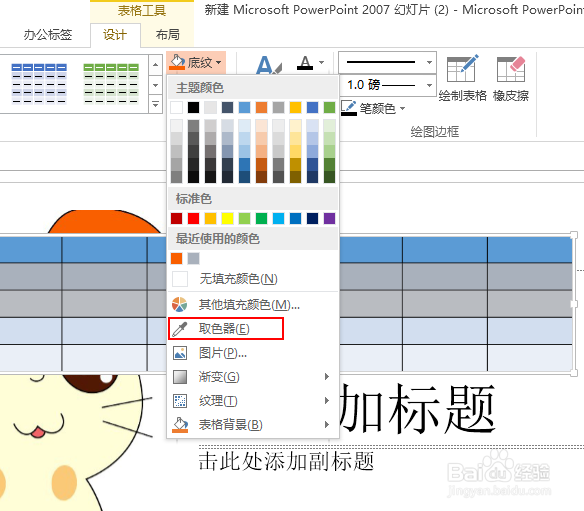Pick the gold theme color swatch
The width and height of the screenshot is (584, 511).
click(296, 108)
